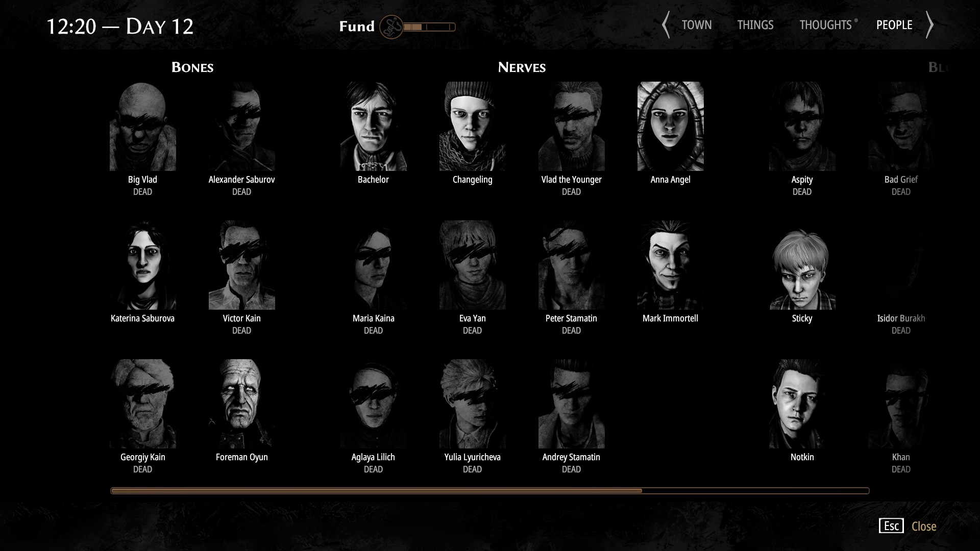The height and width of the screenshot is (551, 980).
Task: Click DEAD status under Aspity
Action: click(802, 192)
